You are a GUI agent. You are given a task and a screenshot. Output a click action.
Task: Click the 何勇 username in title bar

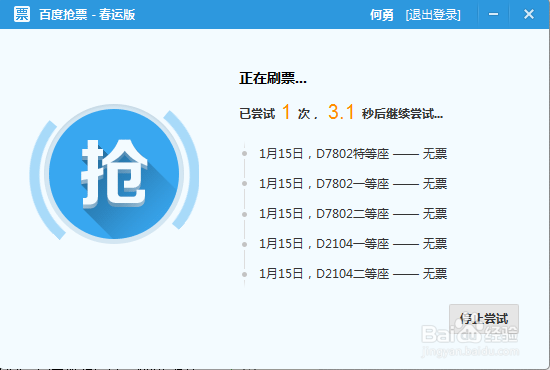(381, 15)
